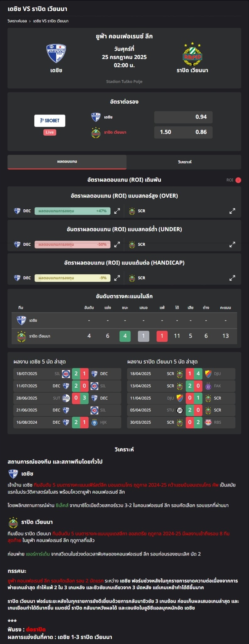The width and height of the screenshot is (249, 644).
Task: Click the red Live badge
Action: click(x=50, y=132)
